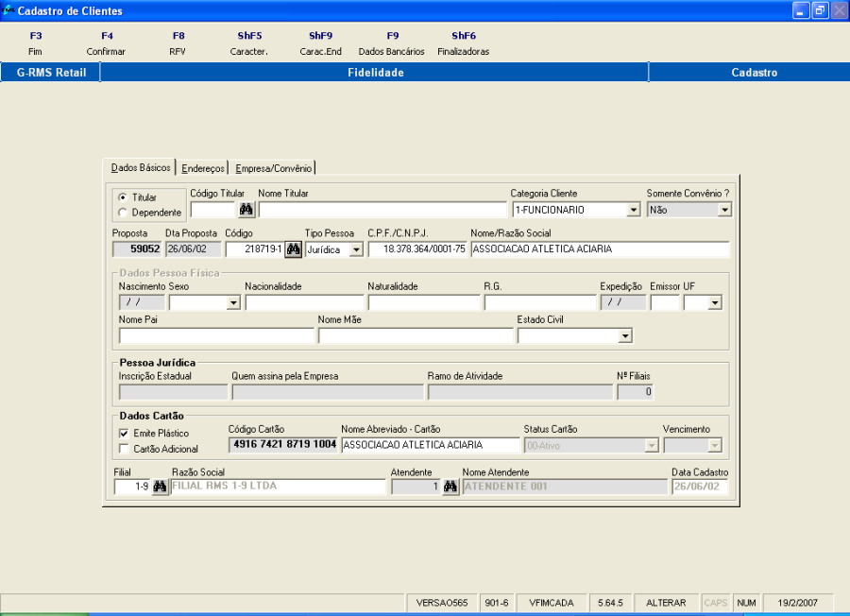Screen dimensions: 850x616
Task: Open the Vencimento dropdown
Action: [x=715, y=446]
